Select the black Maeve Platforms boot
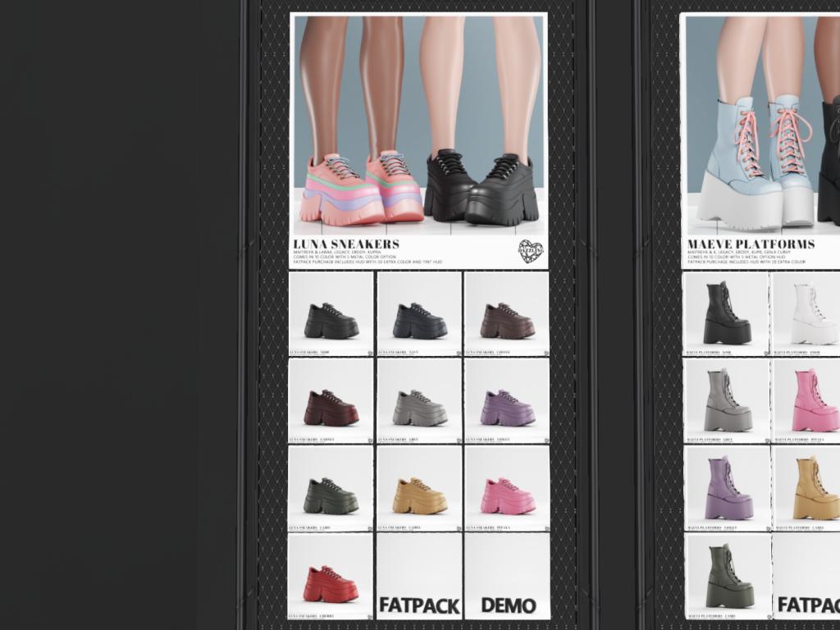The image size is (840, 630). [x=726, y=315]
